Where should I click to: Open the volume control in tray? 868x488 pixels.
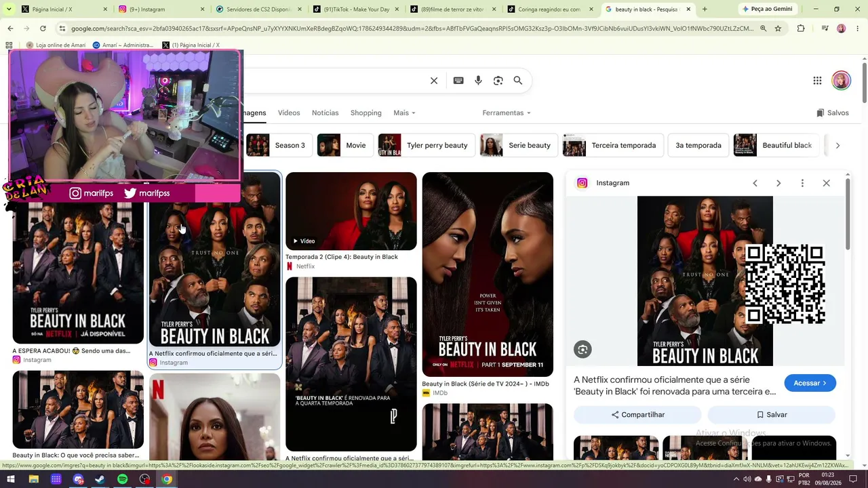[747, 479]
